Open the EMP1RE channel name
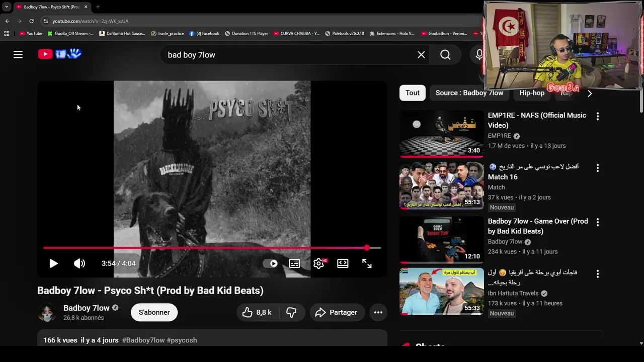This screenshot has height=362, width=644. click(499, 136)
